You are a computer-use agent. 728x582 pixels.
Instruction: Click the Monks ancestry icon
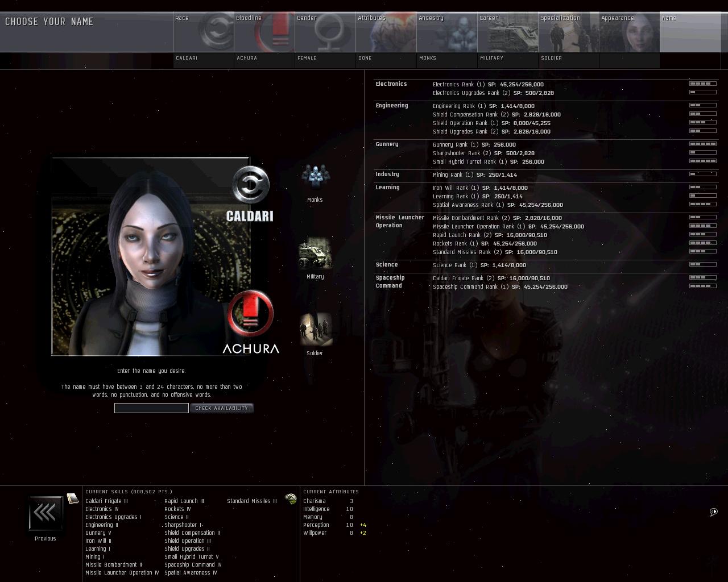315,177
